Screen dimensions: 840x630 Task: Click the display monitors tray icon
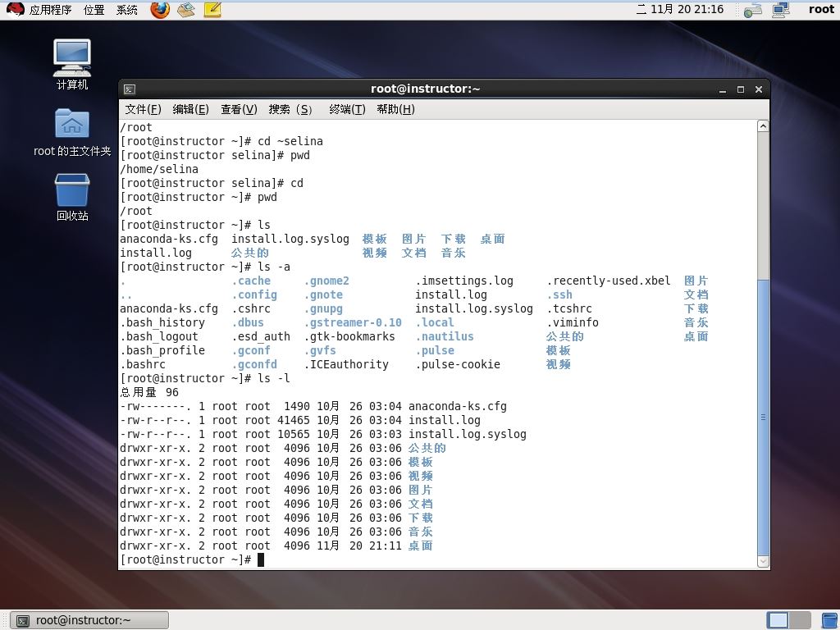click(x=781, y=10)
